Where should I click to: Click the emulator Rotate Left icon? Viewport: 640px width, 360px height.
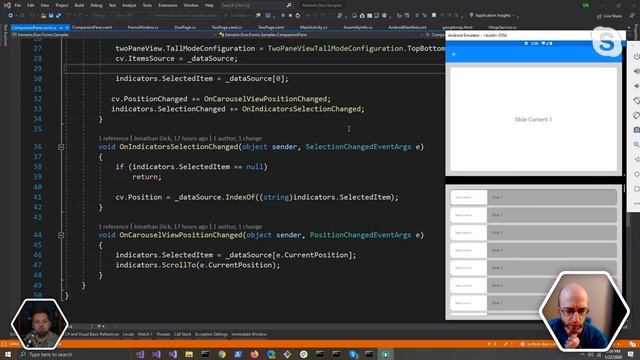[x=636, y=100]
